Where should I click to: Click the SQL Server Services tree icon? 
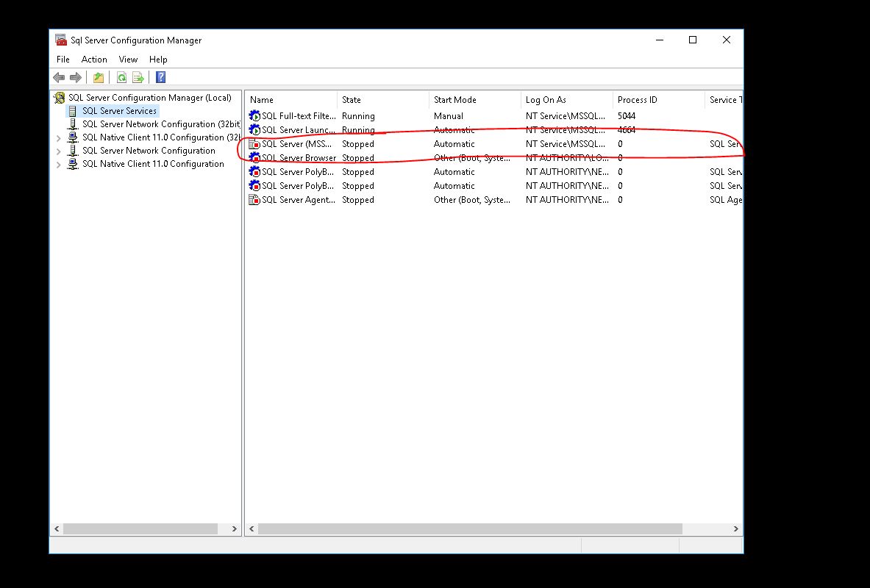[x=73, y=111]
